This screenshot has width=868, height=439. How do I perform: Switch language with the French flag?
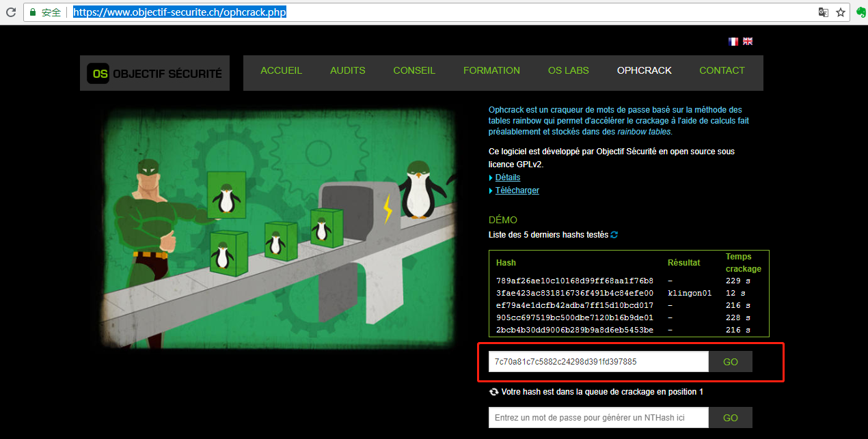coord(733,42)
